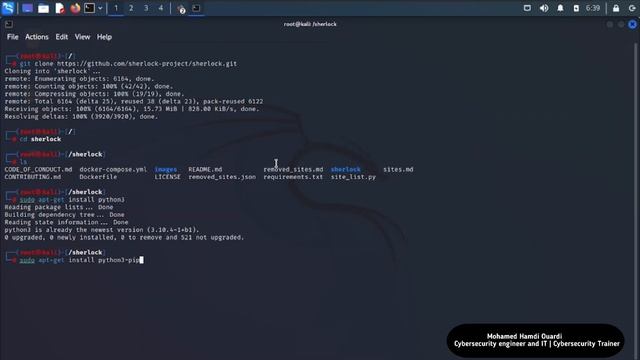Open the file manager panel icon
Image resolution: width=640 pixels, height=360 pixels.
click(x=43, y=8)
